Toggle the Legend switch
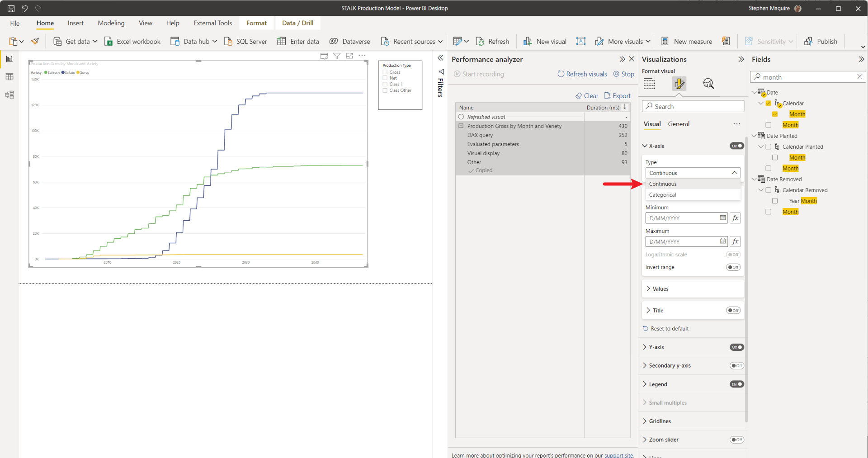 point(737,384)
